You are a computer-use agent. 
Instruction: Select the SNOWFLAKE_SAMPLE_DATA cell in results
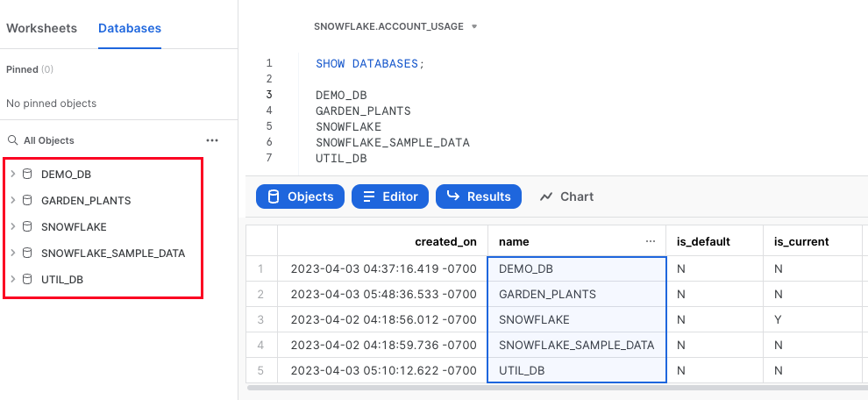[x=577, y=345]
